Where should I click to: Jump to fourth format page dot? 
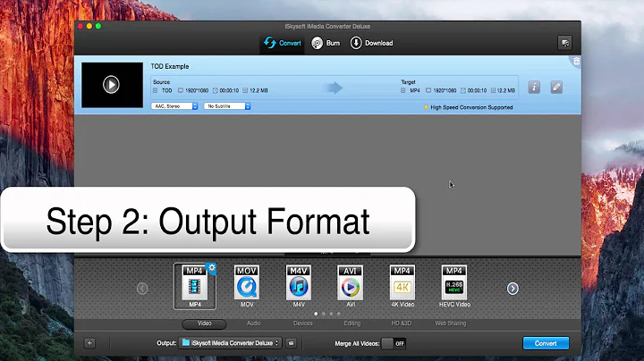(x=339, y=314)
